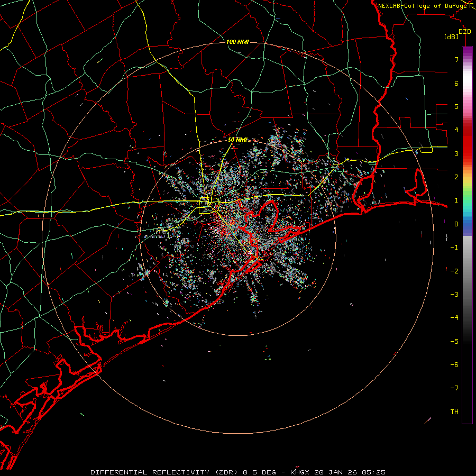Click the "4" tick label on the scale
Screen dimensions: 476x476
point(456,130)
